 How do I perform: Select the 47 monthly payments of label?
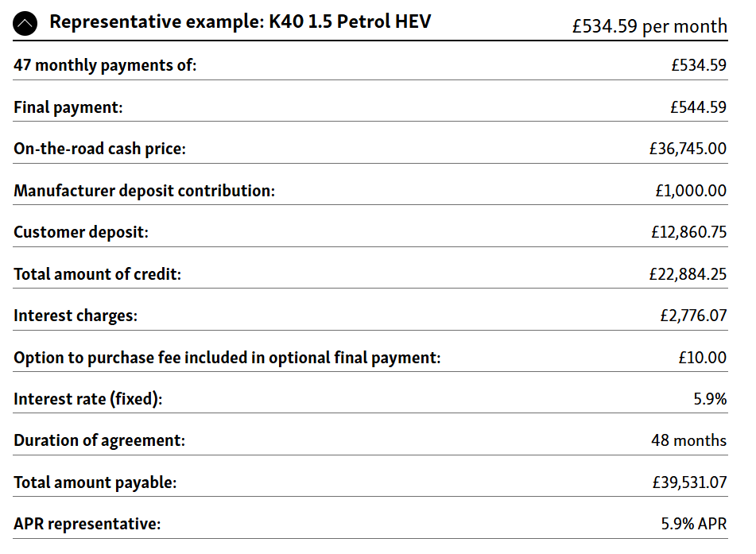pyautogui.click(x=105, y=65)
